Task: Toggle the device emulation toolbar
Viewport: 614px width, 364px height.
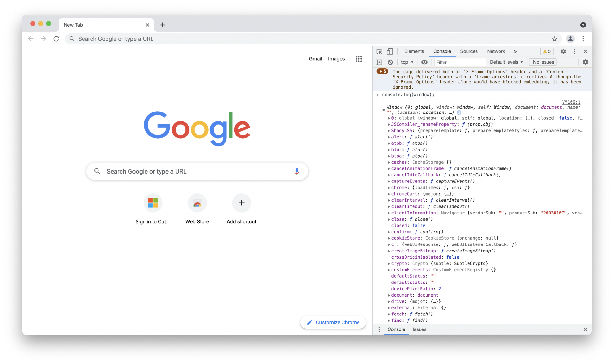Action: [x=390, y=51]
